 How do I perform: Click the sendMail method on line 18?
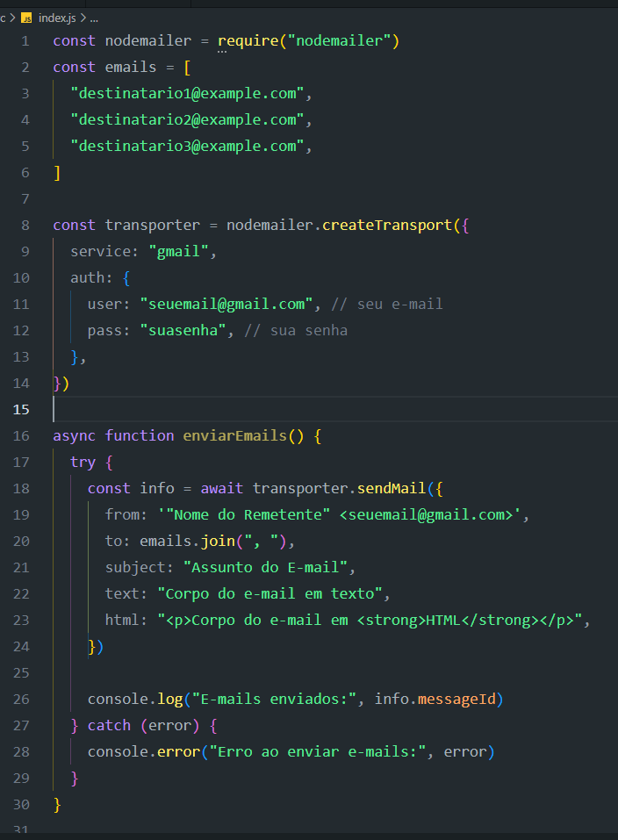[x=392, y=489]
